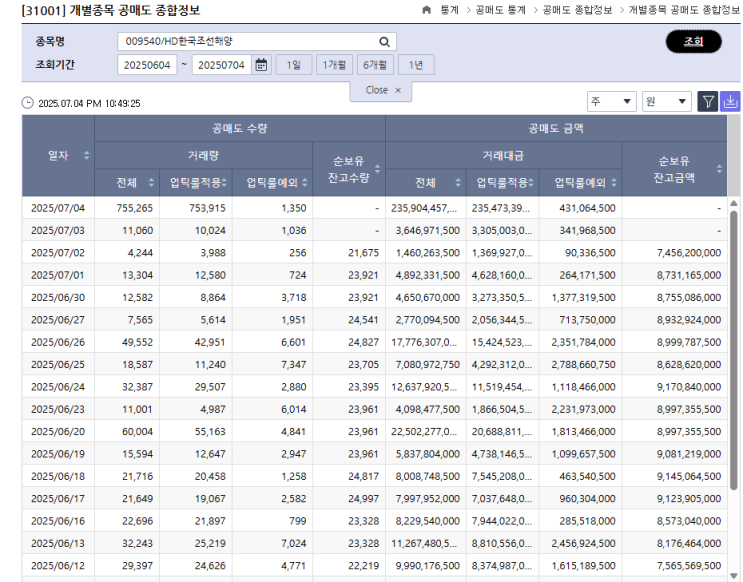The width and height of the screenshot is (743, 582).
Task: Go to 공매도 통계 breadcrumb
Action: pyautogui.click(x=503, y=9)
